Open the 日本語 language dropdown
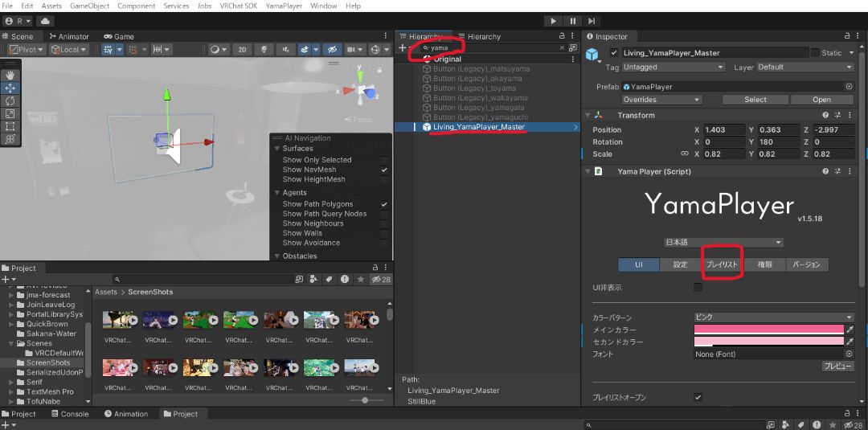Viewport: 868px width, 430px height. [x=723, y=243]
